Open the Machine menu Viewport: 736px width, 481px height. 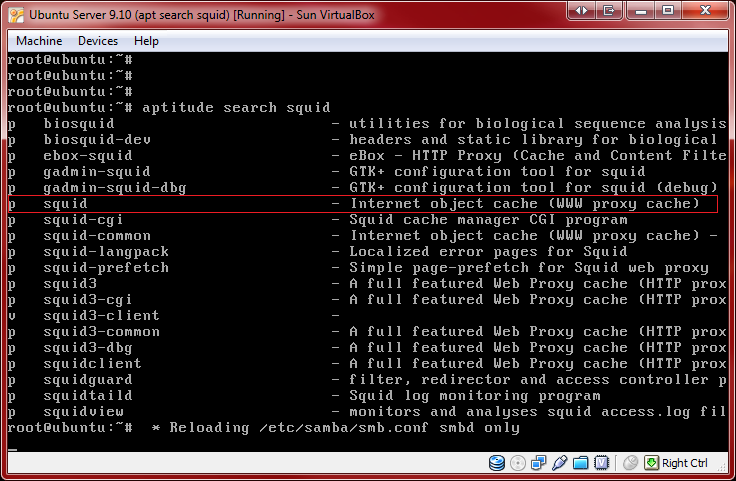tap(39, 41)
